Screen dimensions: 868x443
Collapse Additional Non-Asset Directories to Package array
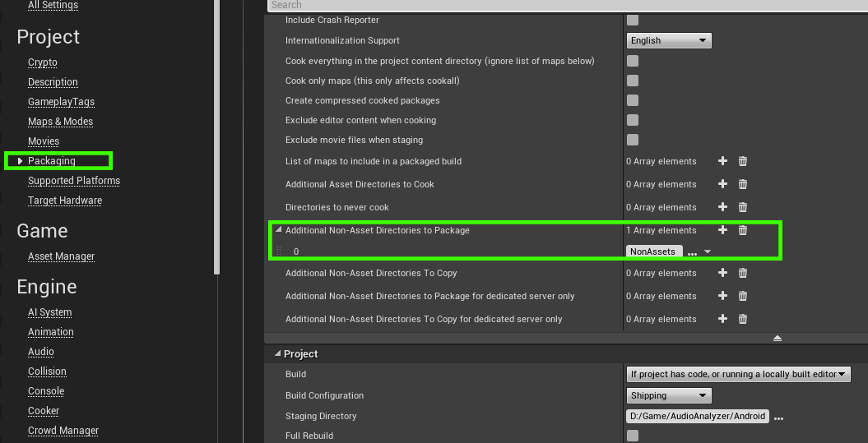278,230
